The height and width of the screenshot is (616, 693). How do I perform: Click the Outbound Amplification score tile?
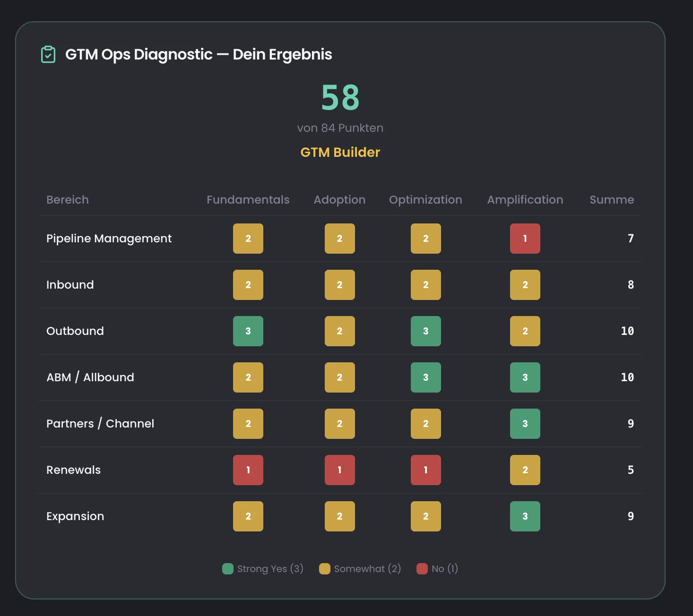pos(525,331)
